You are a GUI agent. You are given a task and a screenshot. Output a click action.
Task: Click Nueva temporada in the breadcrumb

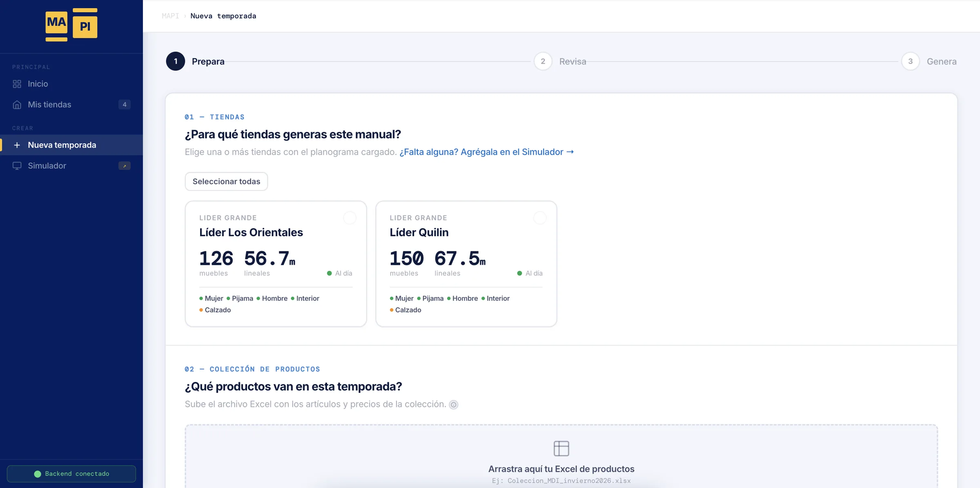223,16
